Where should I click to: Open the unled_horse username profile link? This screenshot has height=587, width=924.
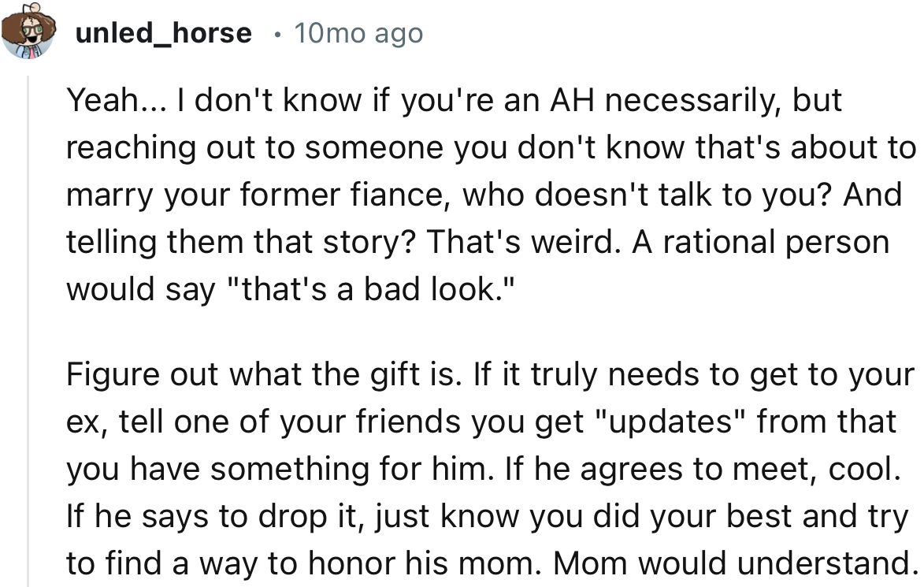click(x=163, y=33)
